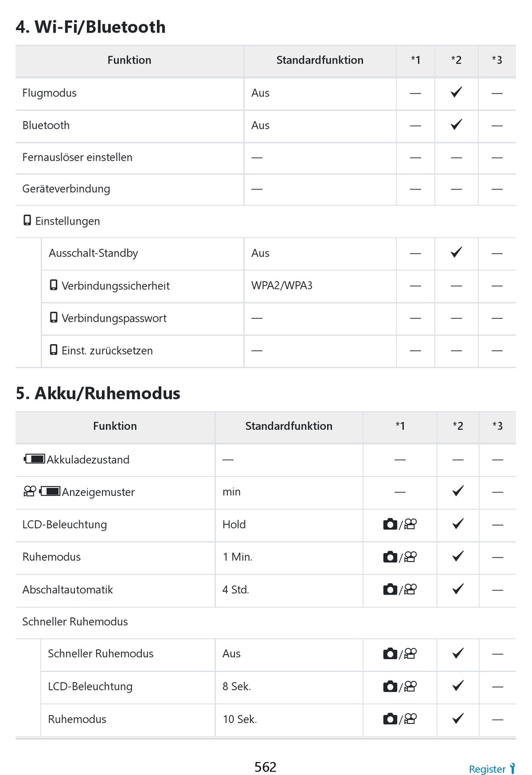This screenshot has width=532, height=775.
Task: Click the camera icon in the Abschaltautomatik row
Action: (390, 590)
